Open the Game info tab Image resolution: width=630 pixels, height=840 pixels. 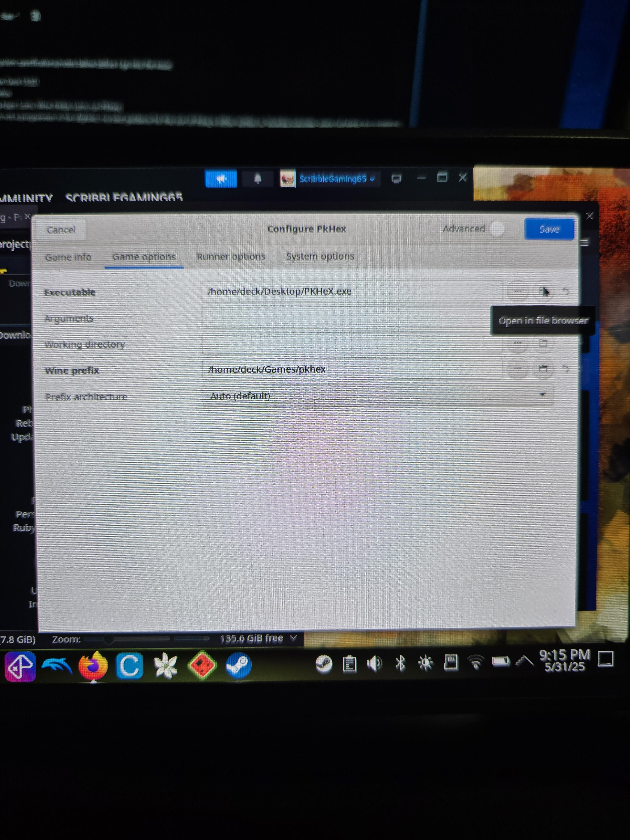68,257
